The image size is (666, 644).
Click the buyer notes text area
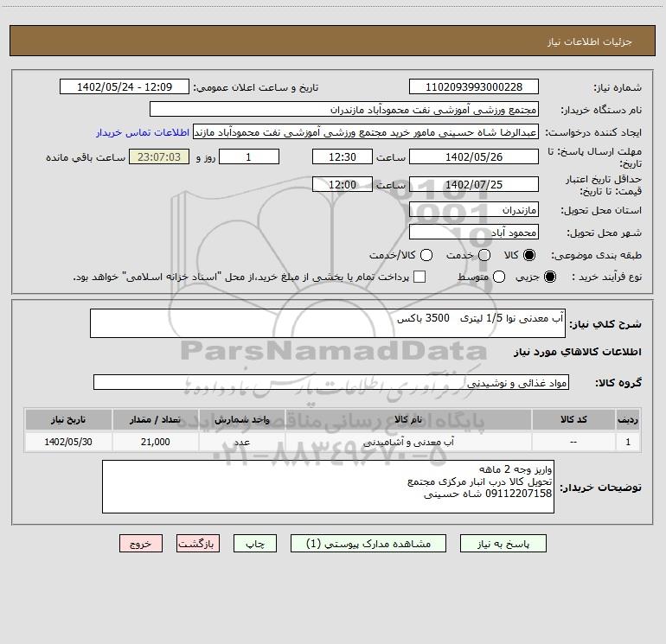click(x=328, y=487)
